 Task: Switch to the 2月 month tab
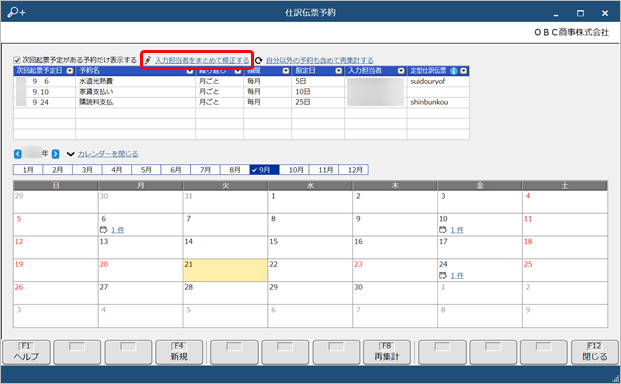click(x=57, y=170)
